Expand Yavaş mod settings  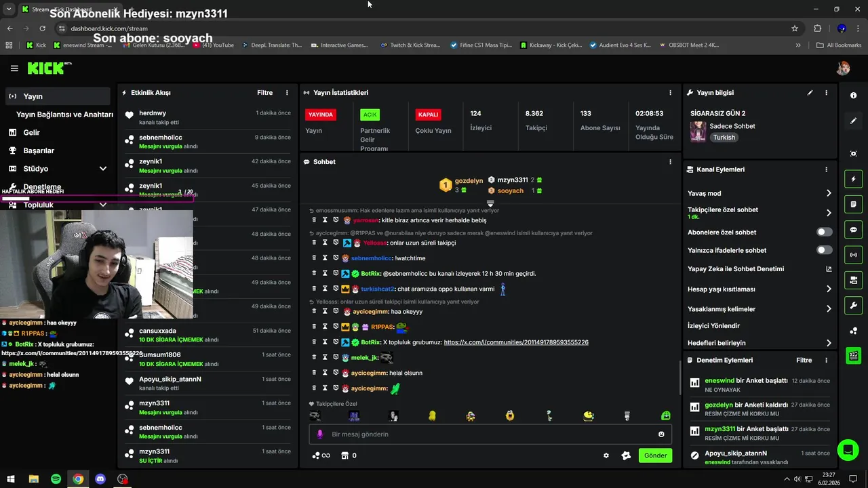tap(829, 193)
